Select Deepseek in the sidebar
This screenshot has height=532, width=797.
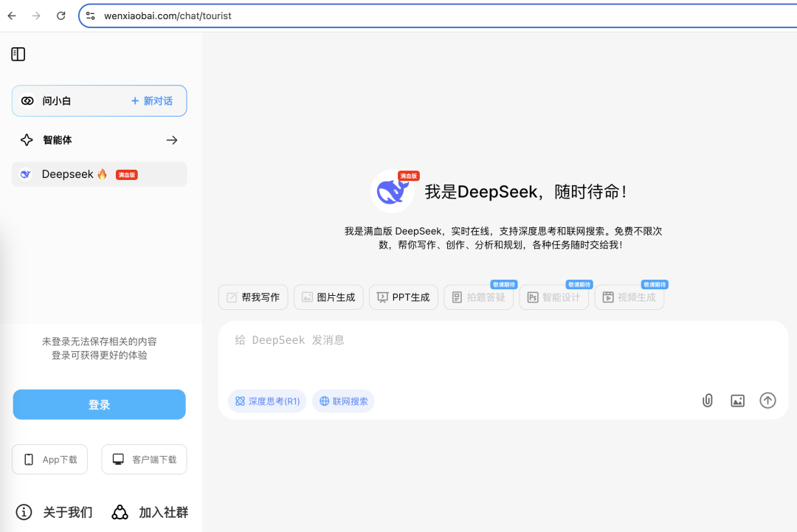(x=100, y=174)
